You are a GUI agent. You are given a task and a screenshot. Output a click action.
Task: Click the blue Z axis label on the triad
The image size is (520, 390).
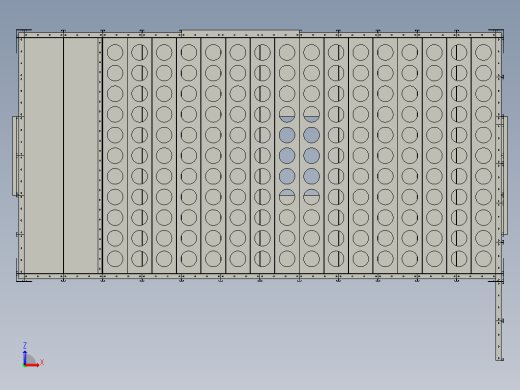pyautogui.click(x=25, y=345)
